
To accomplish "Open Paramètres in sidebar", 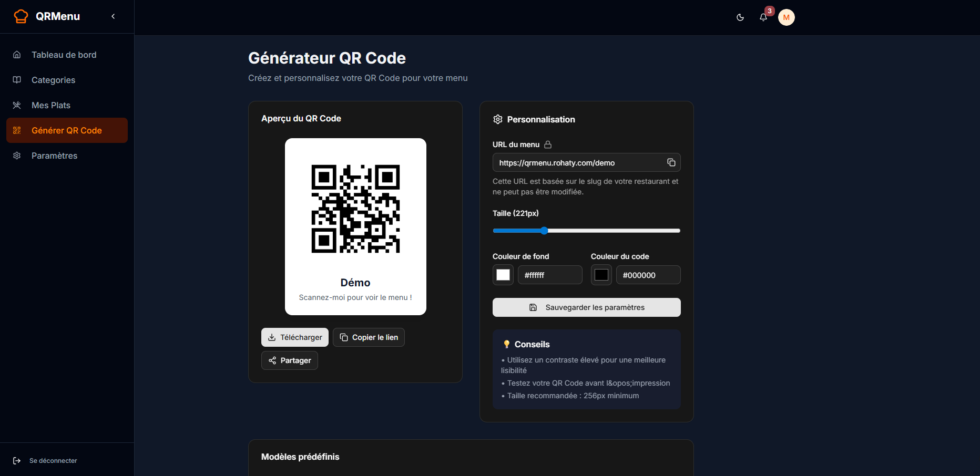I will coord(67,156).
